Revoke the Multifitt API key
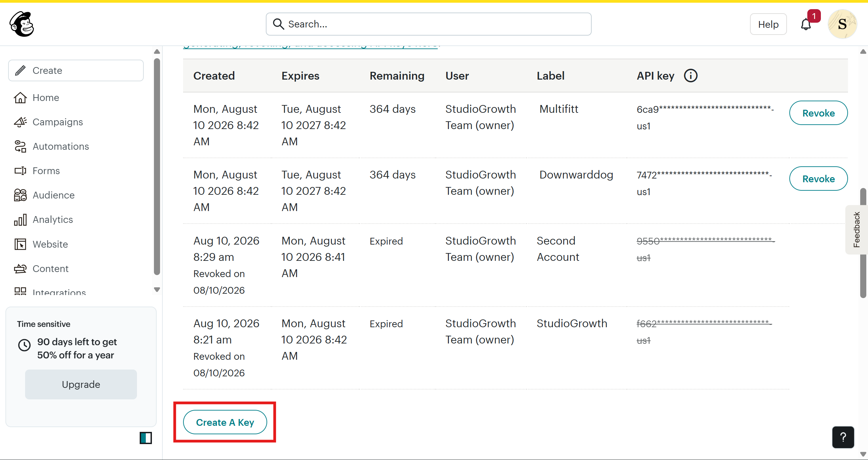 coord(818,113)
